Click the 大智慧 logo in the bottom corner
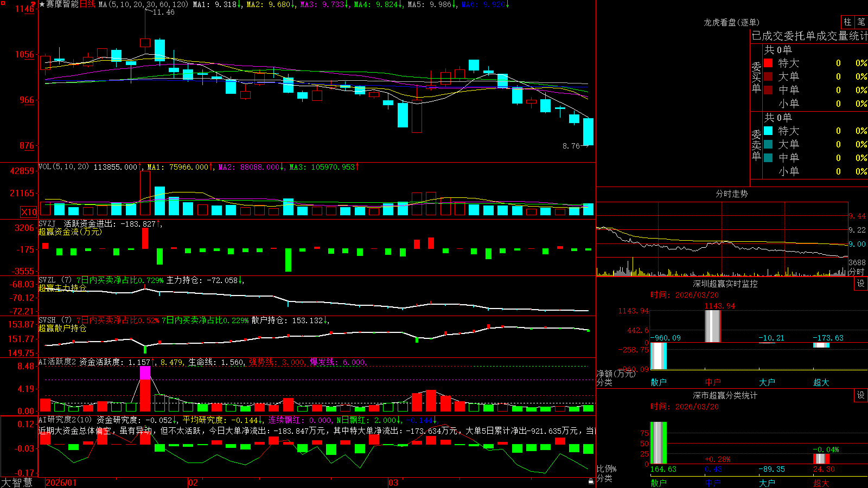The width and height of the screenshot is (868, 488). pos(17,483)
